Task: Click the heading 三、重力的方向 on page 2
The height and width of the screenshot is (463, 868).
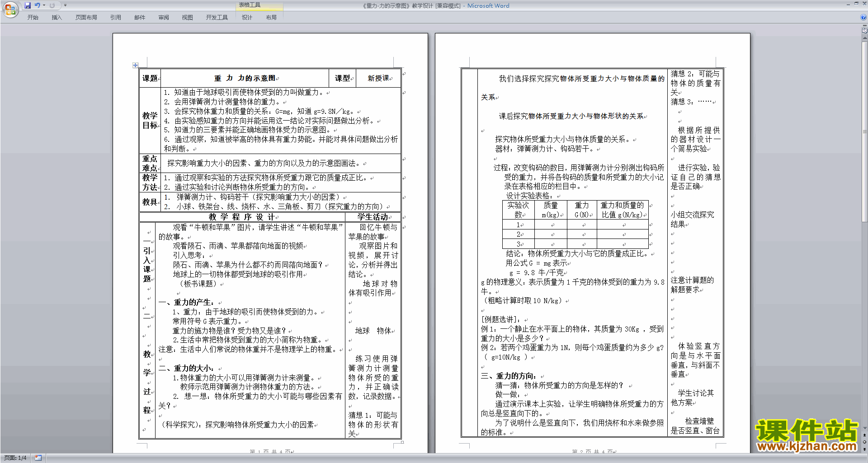Action: (x=508, y=376)
